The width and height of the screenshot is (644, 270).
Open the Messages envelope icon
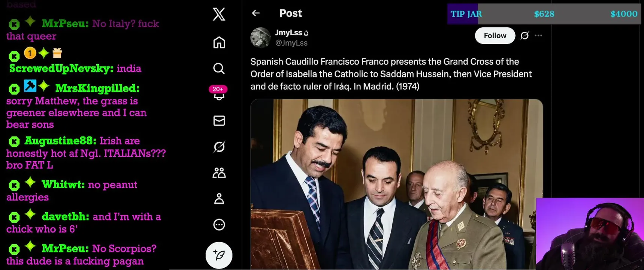[219, 120]
